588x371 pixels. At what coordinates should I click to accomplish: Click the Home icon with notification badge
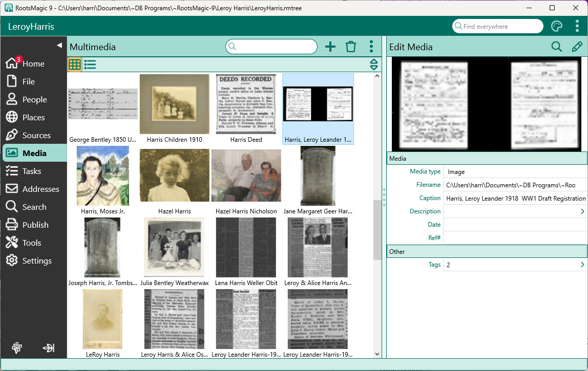click(x=12, y=63)
